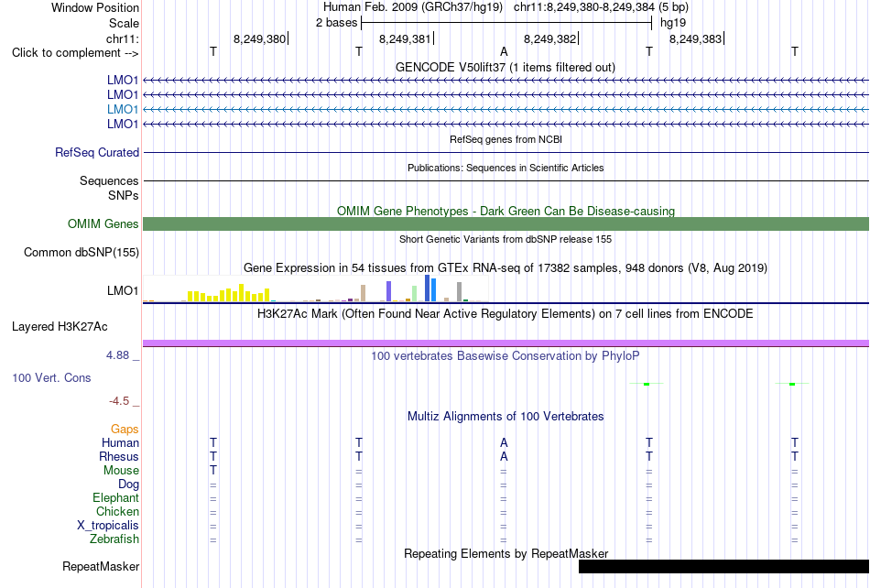The width and height of the screenshot is (870, 588).
Task: Open 'Repeating Elements by RepeatMasker' title
Action: pyautogui.click(x=506, y=553)
